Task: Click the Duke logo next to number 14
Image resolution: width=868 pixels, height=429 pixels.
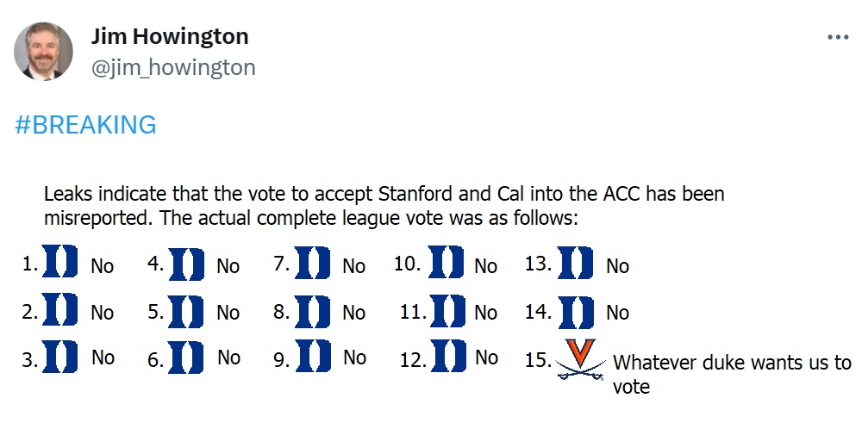Action: pyautogui.click(x=576, y=311)
